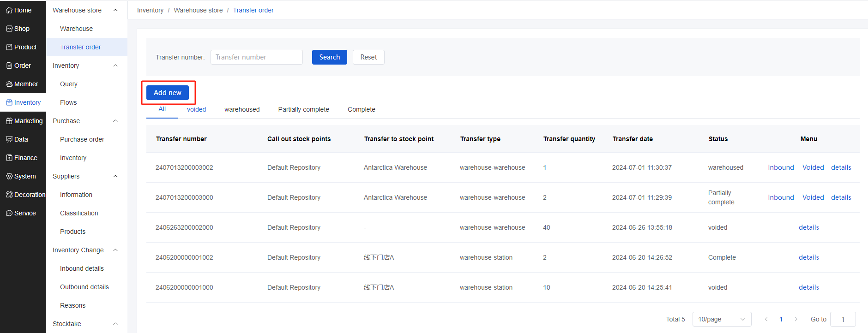Switch to the Partially complete tab
The image size is (868, 333).
pyautogui.click(x=303, y=109)
